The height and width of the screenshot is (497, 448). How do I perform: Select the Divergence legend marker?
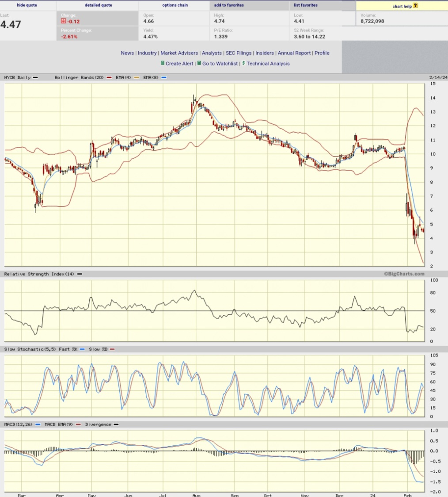coord(116,424)
